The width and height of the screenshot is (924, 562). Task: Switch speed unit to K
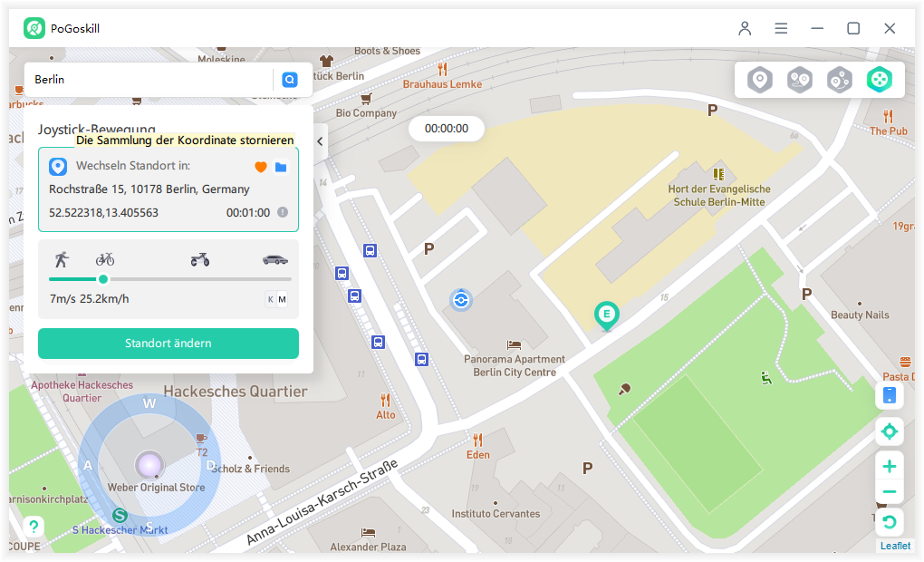click(x=271, y=299)
